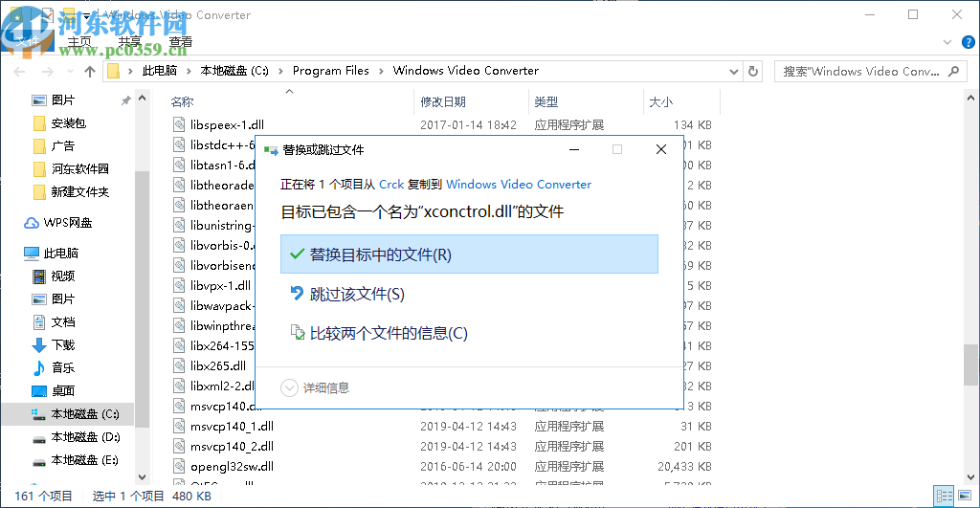Image resolution: width=980 pixels, height=508 pixels.
Task: Open 下载 folder in sidebar
Action: [62, 345]
